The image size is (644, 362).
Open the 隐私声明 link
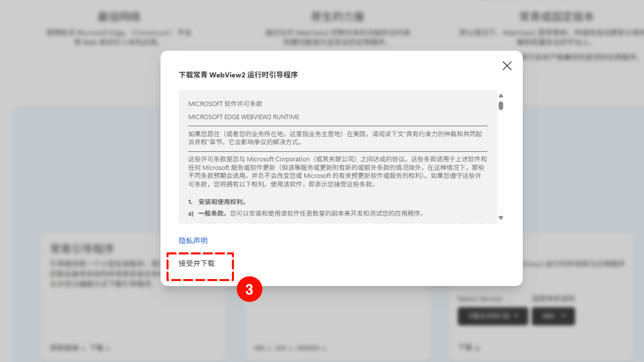tap(193, 241)
